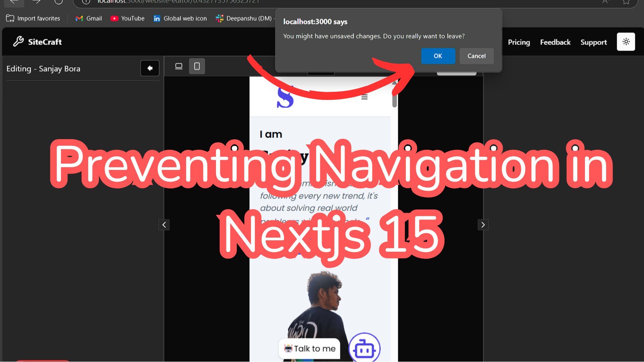Viewport: 644px width, 362px height.
Task: Open the Pricing nav item
Action: 519,42
